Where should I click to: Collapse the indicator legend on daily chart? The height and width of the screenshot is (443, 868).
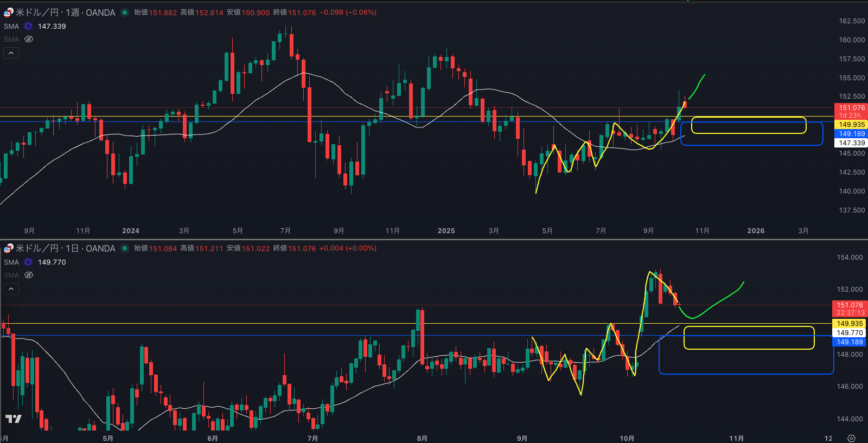coord(11,288)
